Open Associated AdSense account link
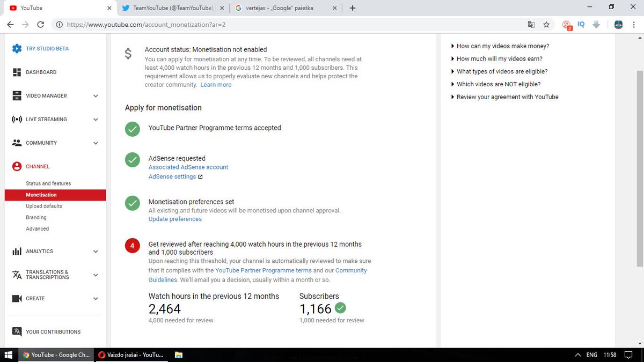This screenshot has height=362, width=644. 188,167
